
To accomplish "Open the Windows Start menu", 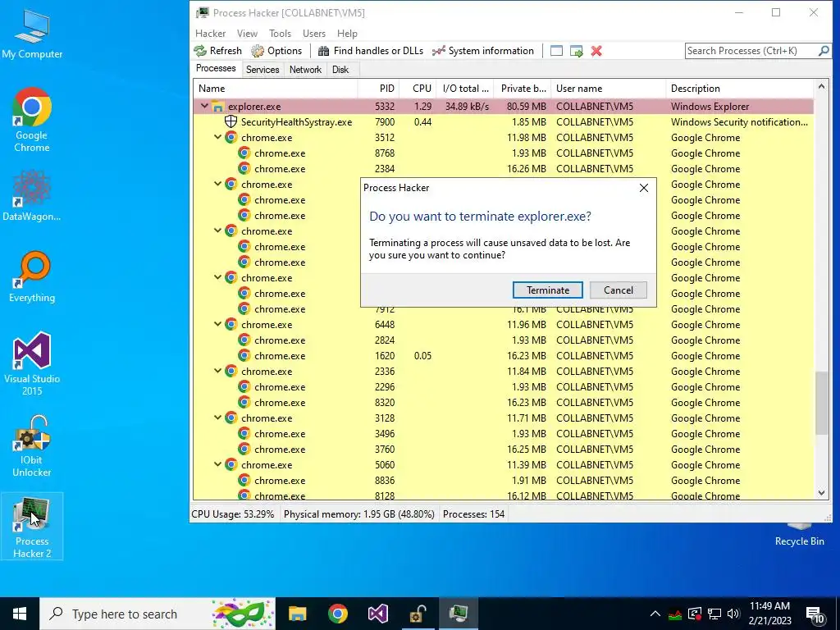I will pos(20,614).
